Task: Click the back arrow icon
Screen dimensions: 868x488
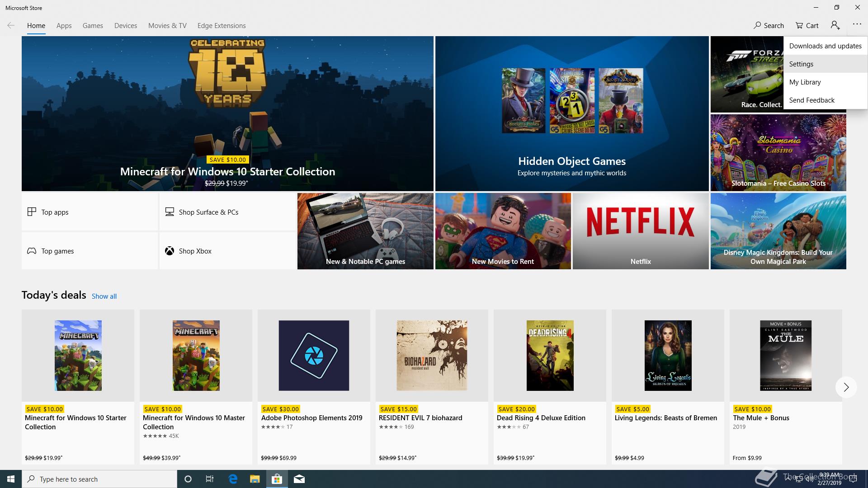Action: pos(11,25)
